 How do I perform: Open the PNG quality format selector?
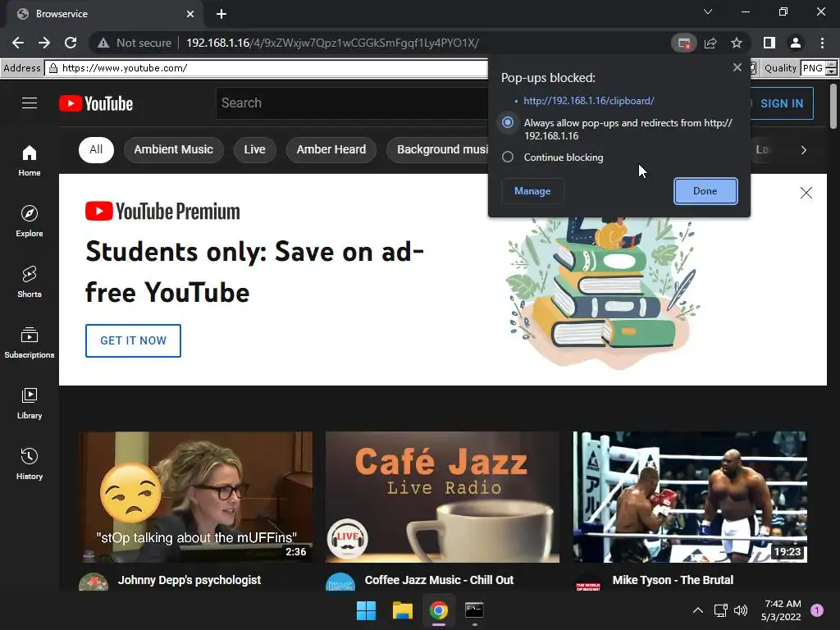(813, 68)
